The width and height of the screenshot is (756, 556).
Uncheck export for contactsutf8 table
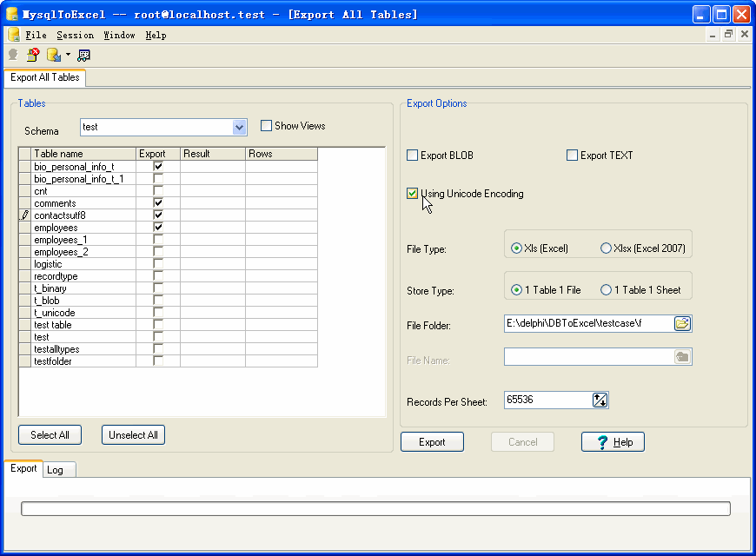pos(158,215)
